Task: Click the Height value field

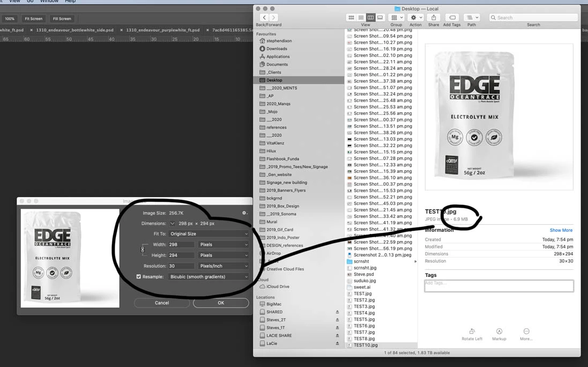Action: (182, 255)
